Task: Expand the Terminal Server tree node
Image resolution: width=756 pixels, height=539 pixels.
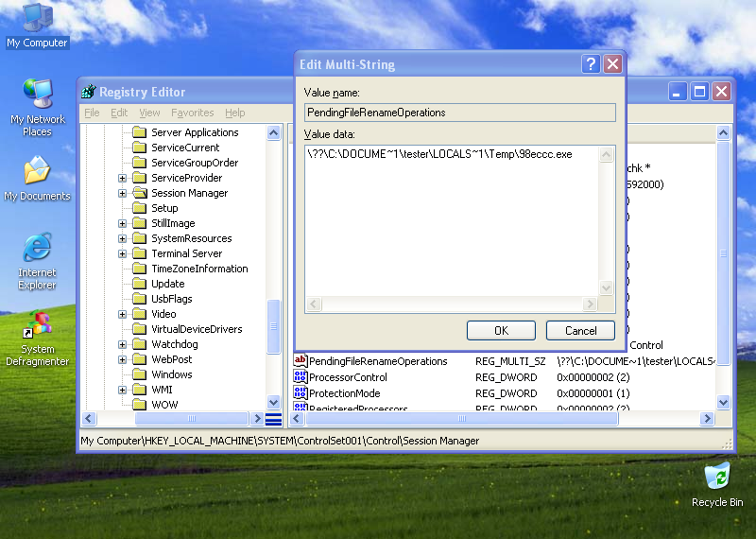Action: (x=123, y=253)
